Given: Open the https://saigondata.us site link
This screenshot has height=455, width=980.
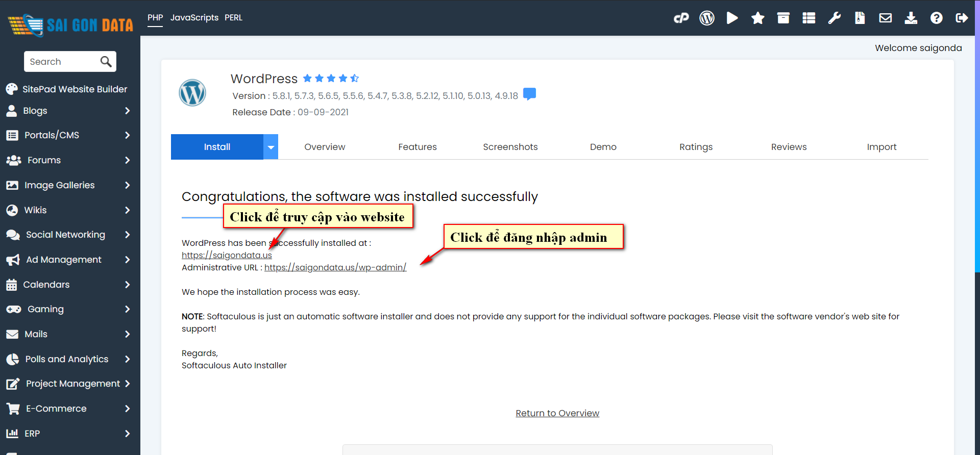Looking at the screenshot, I should tap(227, 255).
